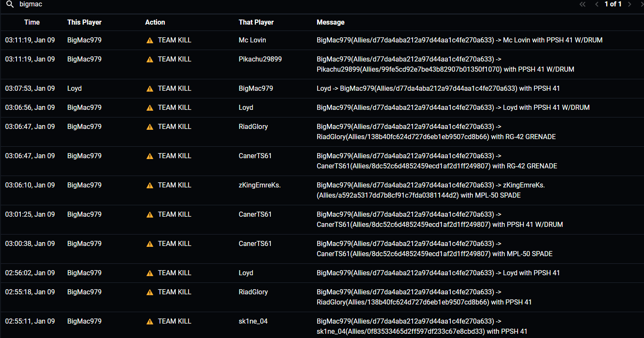644x338 pixels.
Task: Click RiadGlory in the 03:06:47 row
Action: pyautogui.click(x=253, y=126)
